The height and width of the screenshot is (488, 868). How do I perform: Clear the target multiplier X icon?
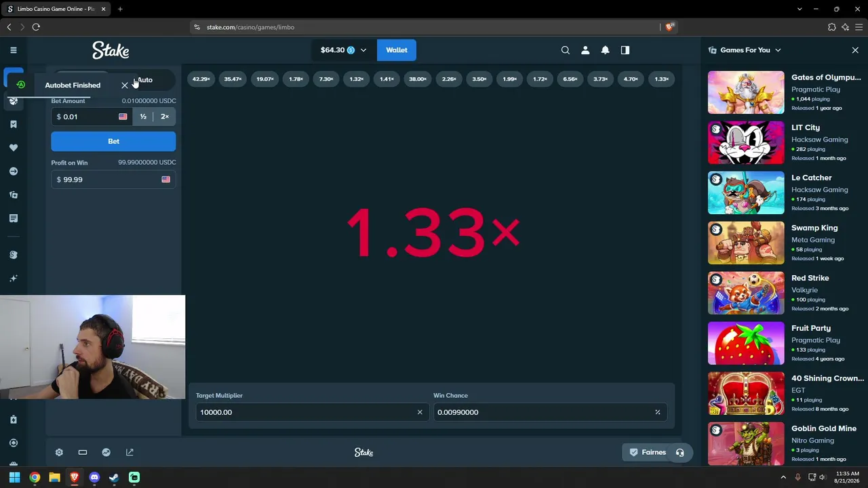point(420,412)
